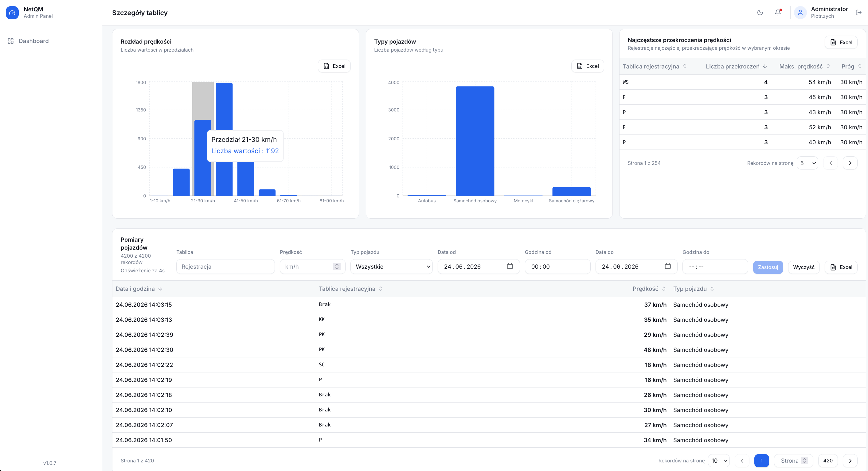Open calendar picker for Data od
The image size is (868, 471).
click(510, 266)
